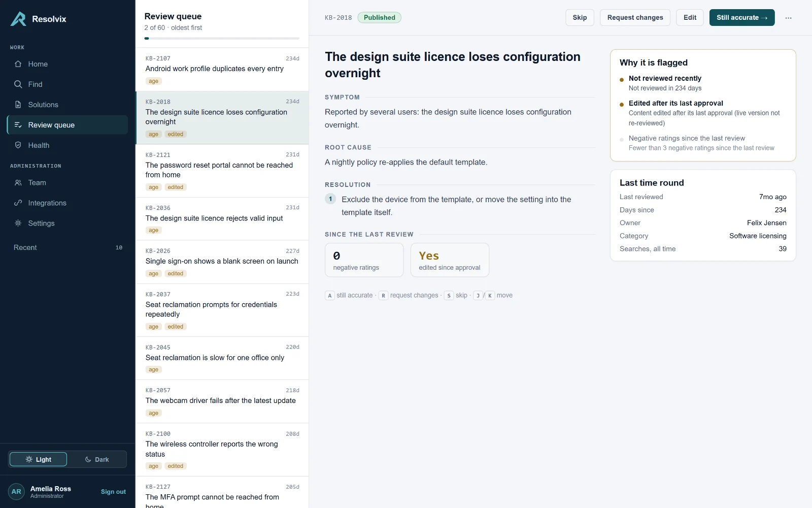Click the review queue progress bar
Screen dimensions: 812x508
222,38
